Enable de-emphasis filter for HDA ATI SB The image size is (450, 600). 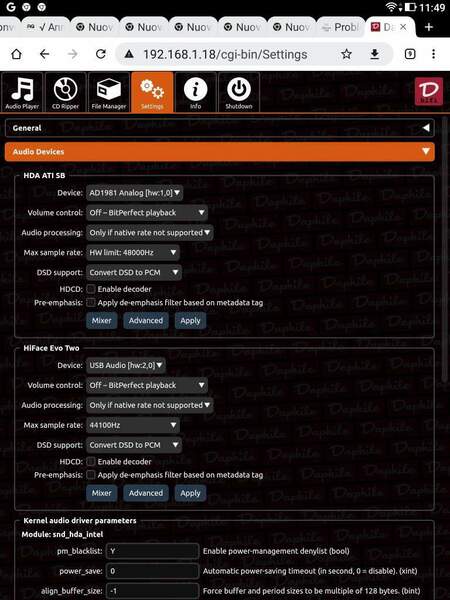point(91,302)
